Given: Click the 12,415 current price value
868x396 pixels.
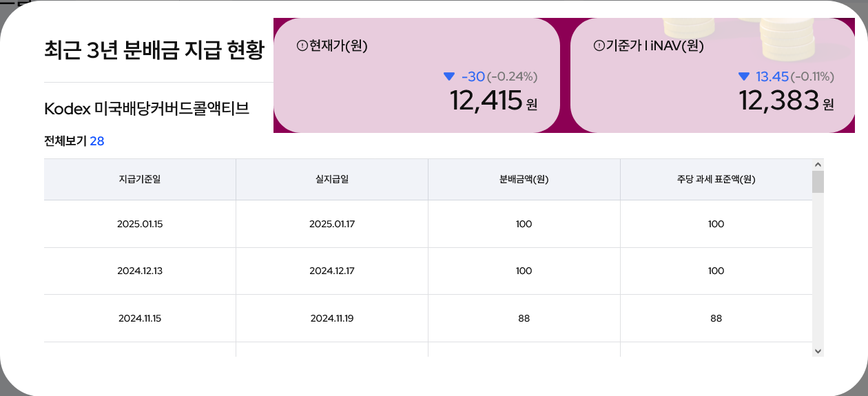Looking at the screenshot, I should pyautogui.click(x=486, y=101).
